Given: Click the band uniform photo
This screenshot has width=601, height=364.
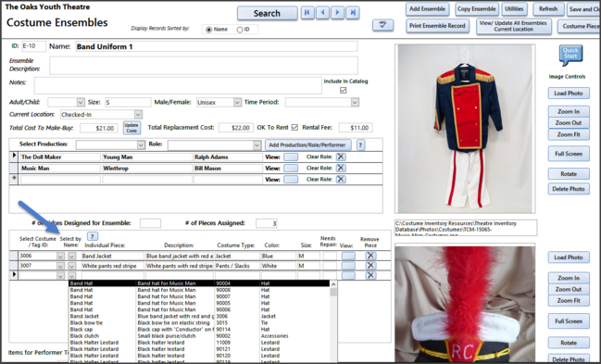Looking at the screenshot, I should 465,129.
